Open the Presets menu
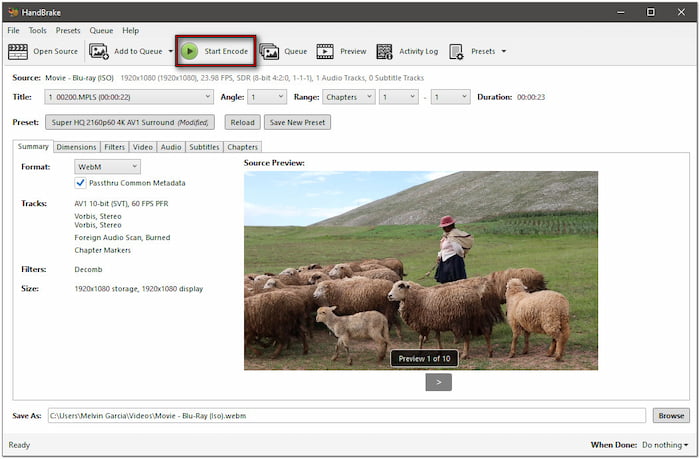 point(68,30)
